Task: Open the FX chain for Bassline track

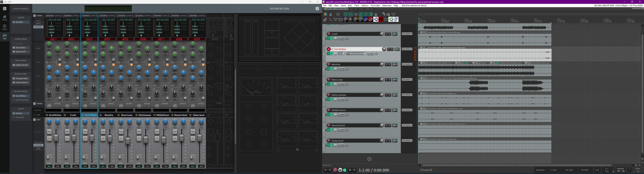Action: [328, 69]
